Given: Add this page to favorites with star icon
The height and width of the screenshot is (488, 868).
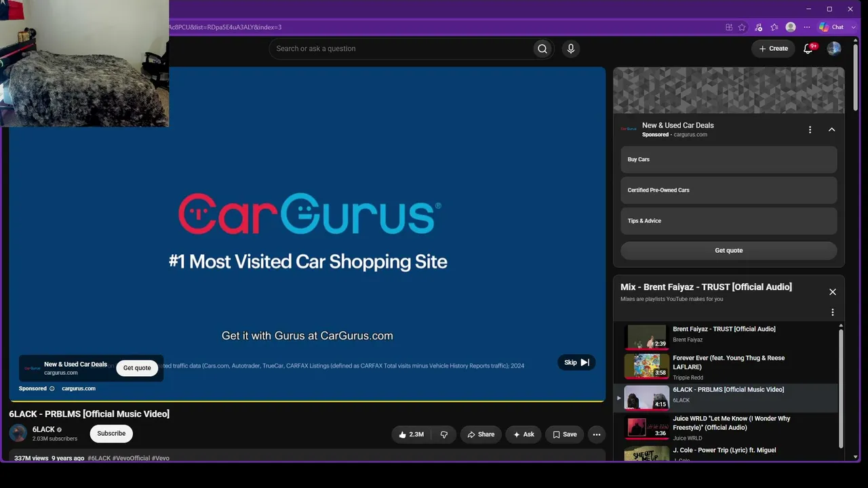Looking at the screenshot, I should (742, 27).
